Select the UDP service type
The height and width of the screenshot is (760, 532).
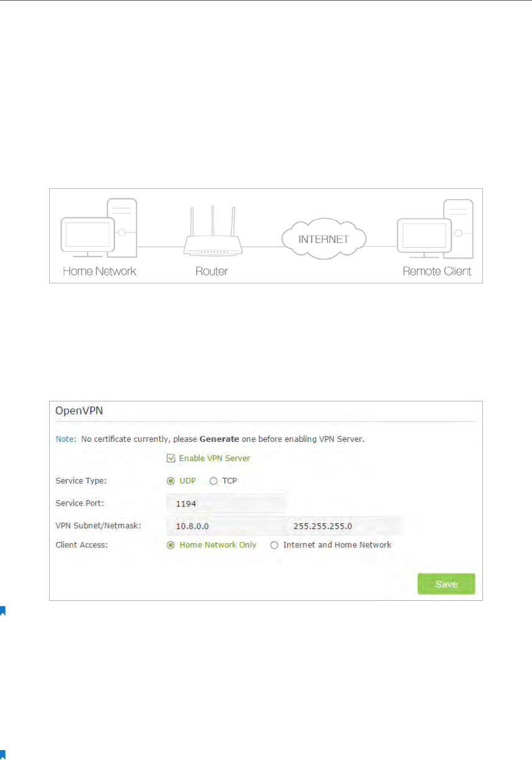pyautogui.click(x=171, y=481)
